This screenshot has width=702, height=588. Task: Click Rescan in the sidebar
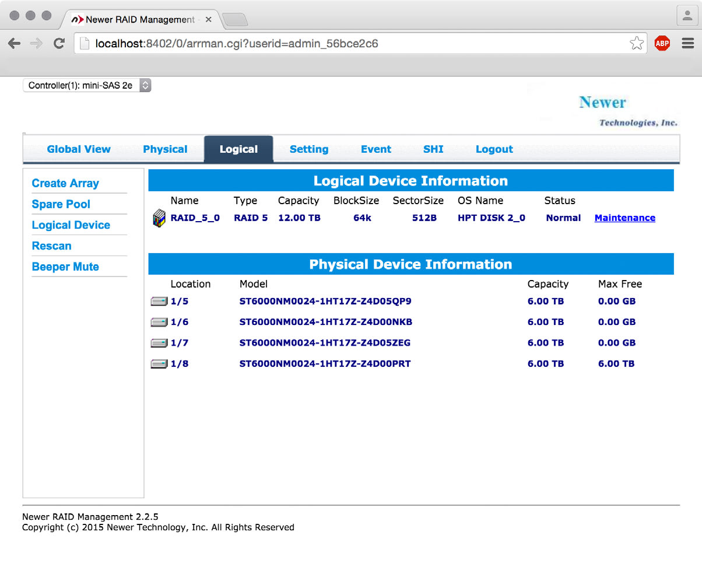[x=51, y=246]
